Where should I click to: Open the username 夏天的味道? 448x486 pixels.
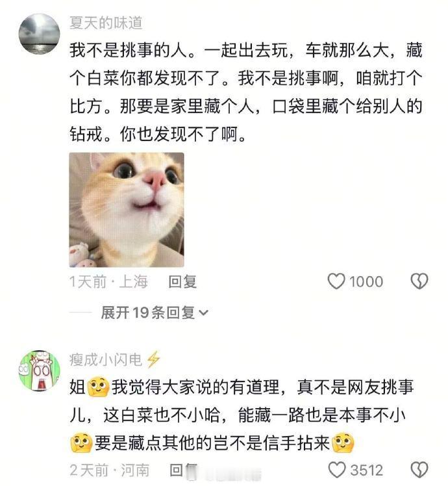[x=106, y=23]
